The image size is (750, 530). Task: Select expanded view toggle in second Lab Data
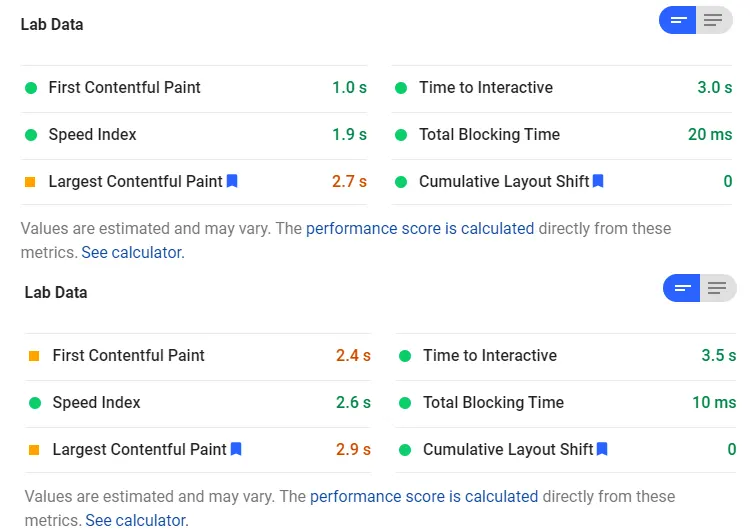point(717,288)
